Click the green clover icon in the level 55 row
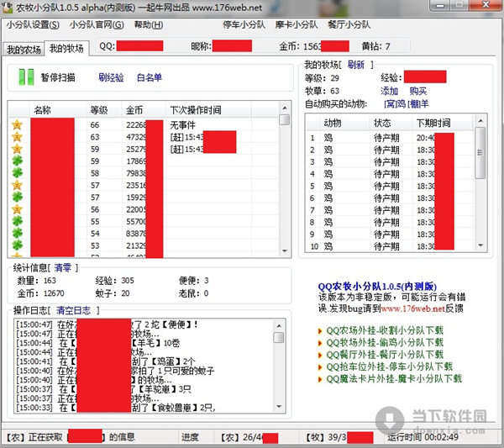Viewport: 504px width, 448px height. click(x=16, y=222)
